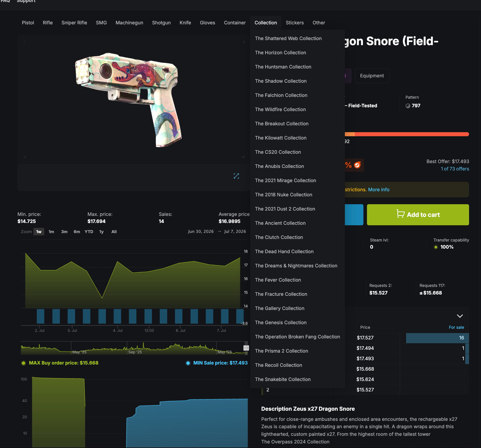Click the green MAX Buy order legend dot
Image resolution: width=481 pixels, height=448 pixels.
coord(23,363)
